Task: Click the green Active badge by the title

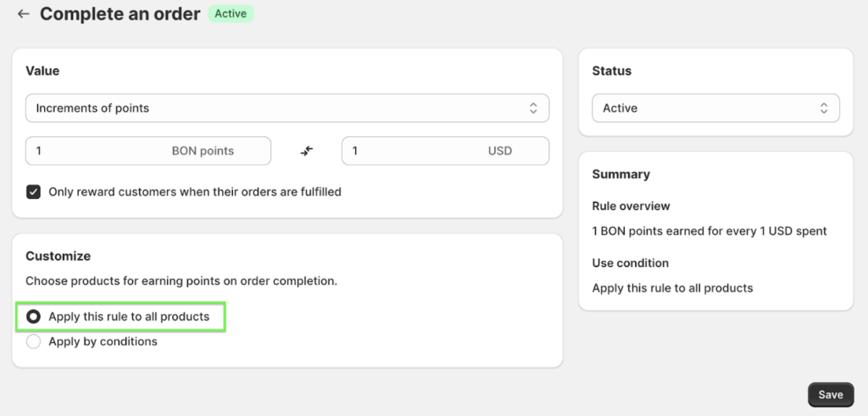Action: pyautogui.click(x=231, y=14)
